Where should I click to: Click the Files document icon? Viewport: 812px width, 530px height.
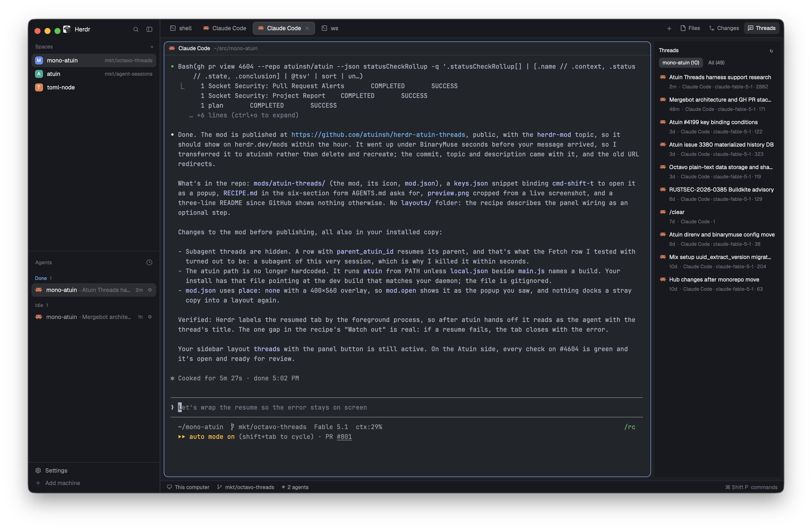tap(683, 28)
